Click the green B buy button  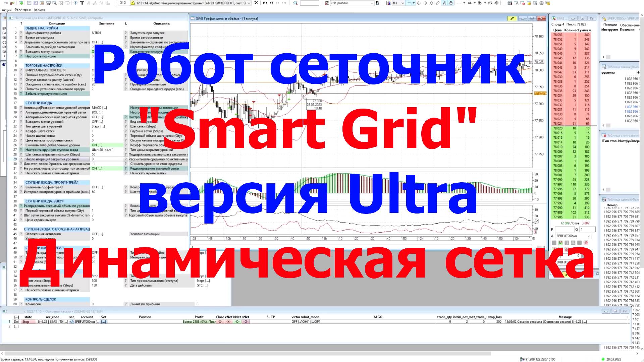tap(560, 243)
